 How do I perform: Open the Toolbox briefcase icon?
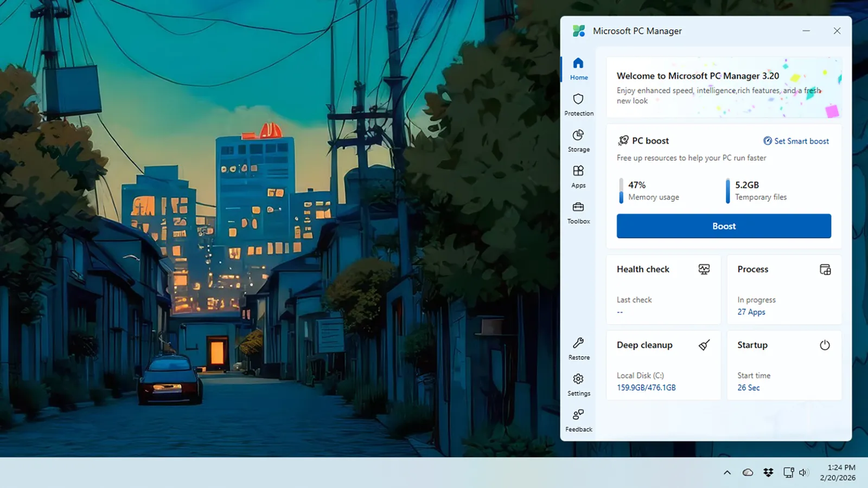point(578,207)
